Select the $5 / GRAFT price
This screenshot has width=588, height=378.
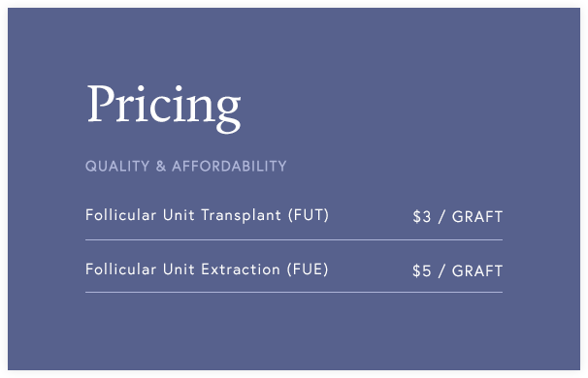click(458, 270)
